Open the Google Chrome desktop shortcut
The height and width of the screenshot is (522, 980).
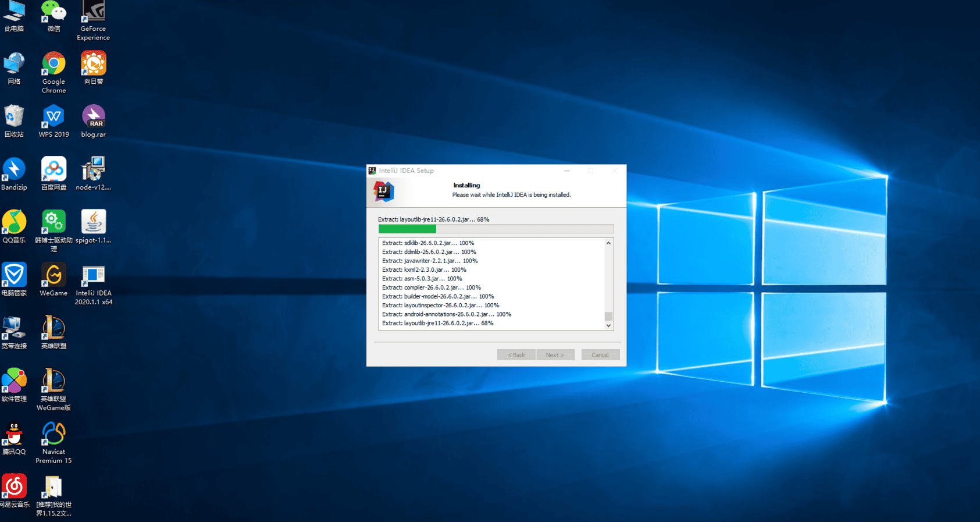pos(54,65)
